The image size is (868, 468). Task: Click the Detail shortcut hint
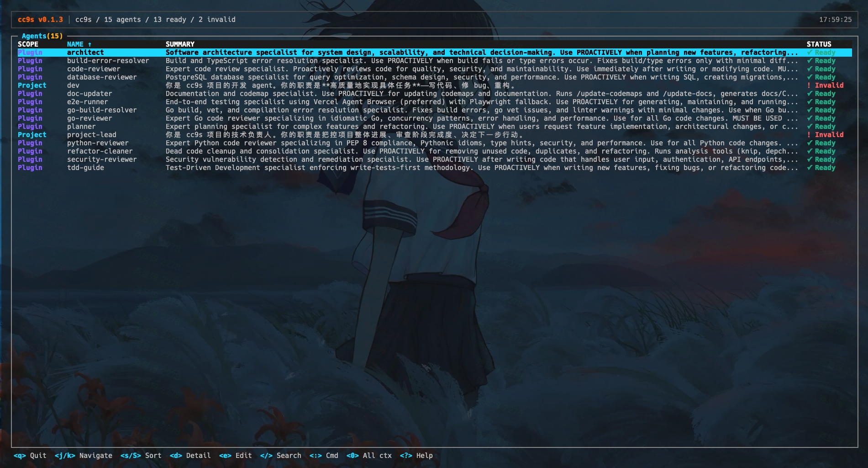tap(190, 456)
